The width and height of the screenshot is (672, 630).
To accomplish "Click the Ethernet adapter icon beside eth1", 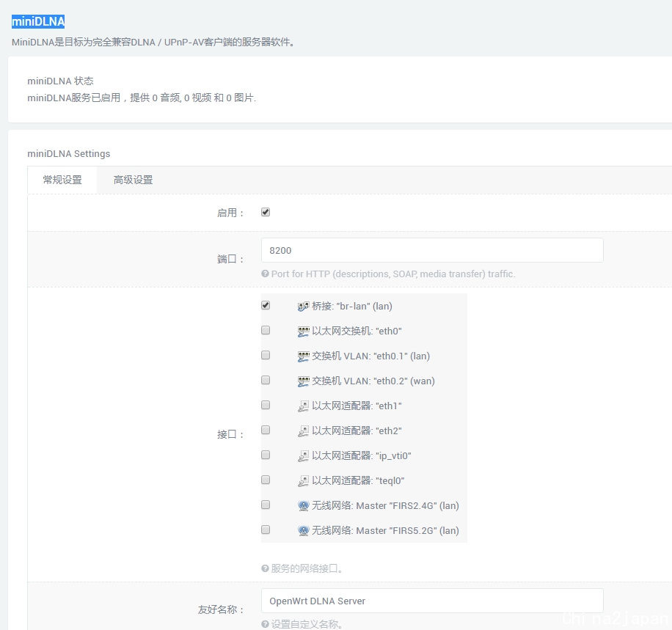I will pos(303,406).
